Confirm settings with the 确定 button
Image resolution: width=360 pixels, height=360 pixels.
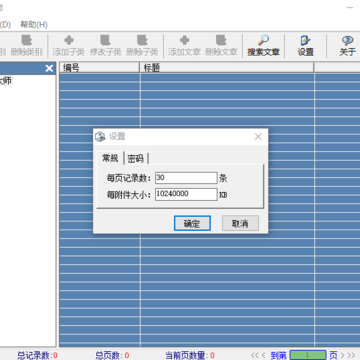pyautogui.click(x=192, y=223)
